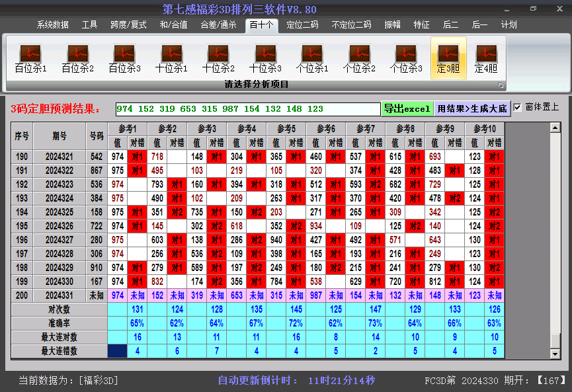Viewport: 572px width, 392px height.
Task: Go to the 定位二码 tab
Action: click(x=302, y=25)
